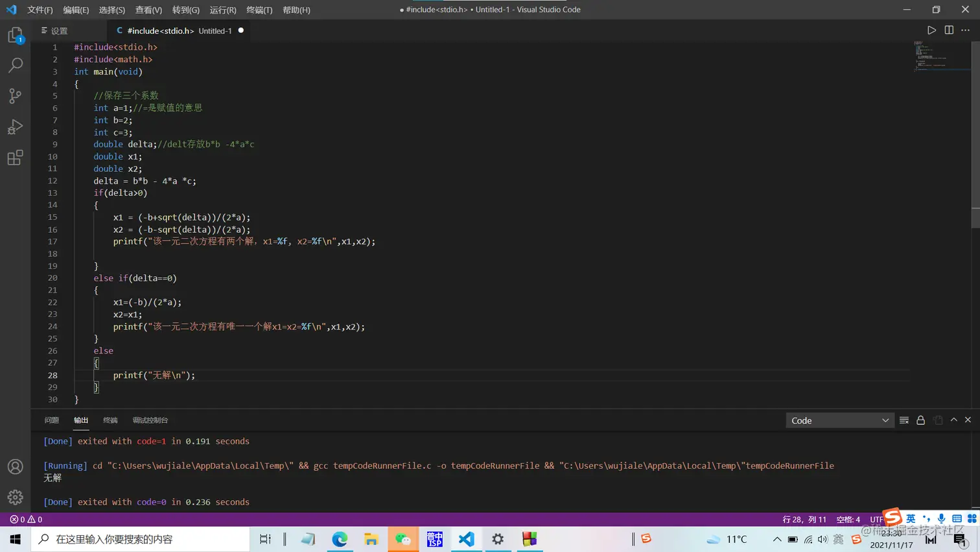Open errors and warnings status item
The height and width of the screenshot is (552, 980).
click(x=26, y=520)
